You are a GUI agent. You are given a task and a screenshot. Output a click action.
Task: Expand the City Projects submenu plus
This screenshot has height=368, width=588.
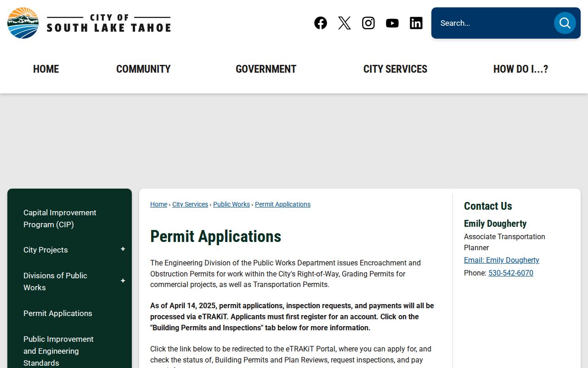pyautogui.click(x=123, y=249)
